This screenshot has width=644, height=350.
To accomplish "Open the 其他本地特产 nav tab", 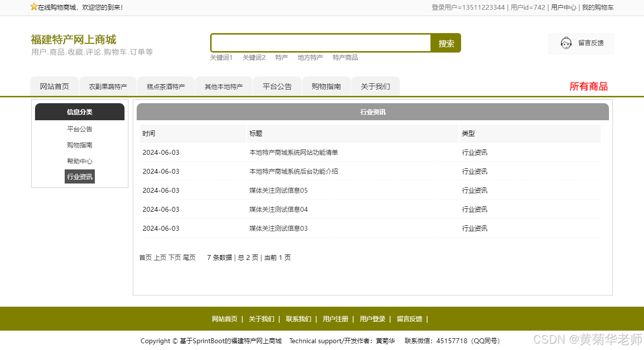I will pyautogui.click(x=224, y=87).
